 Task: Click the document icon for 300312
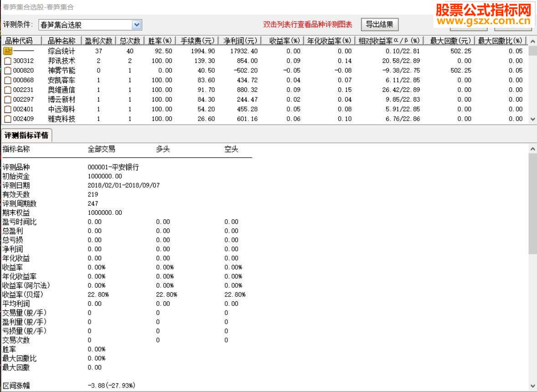8,61
